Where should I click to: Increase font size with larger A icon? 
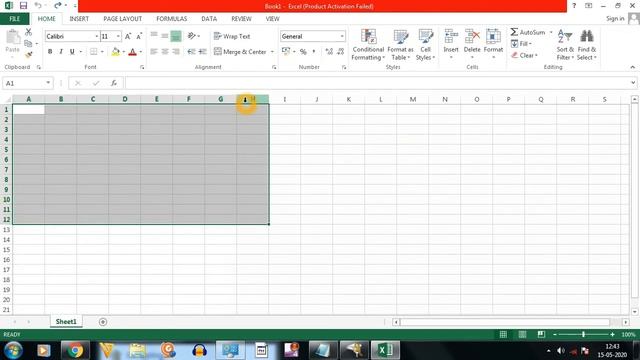point(128,36)
